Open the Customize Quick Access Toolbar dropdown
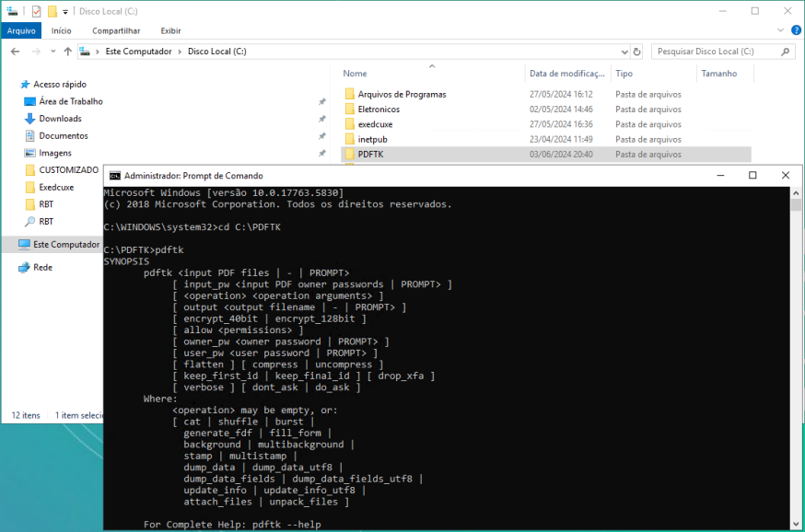The height and width of the screenshot is (532, 805). (65, 12)
